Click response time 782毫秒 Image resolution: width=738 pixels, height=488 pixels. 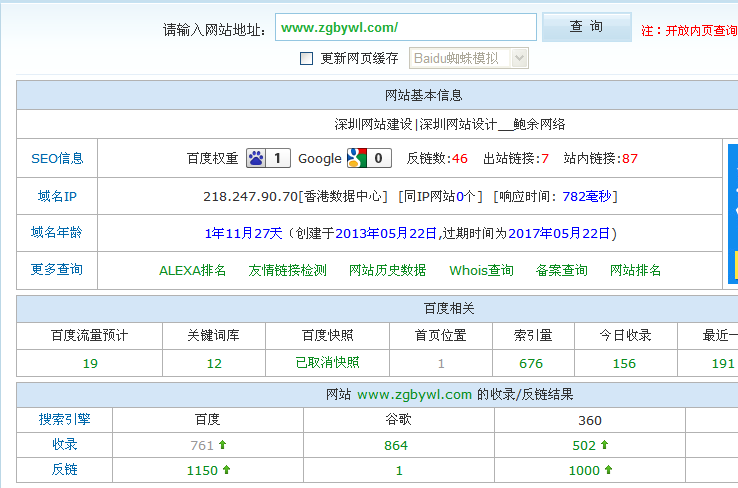pyautogui.click(x=586, y=196)
